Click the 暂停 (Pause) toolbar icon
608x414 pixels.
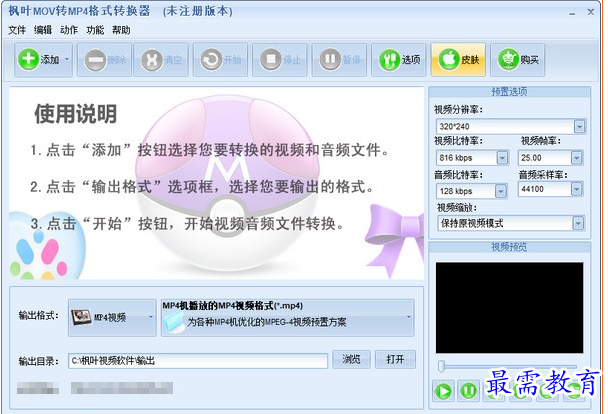[330, 59]
